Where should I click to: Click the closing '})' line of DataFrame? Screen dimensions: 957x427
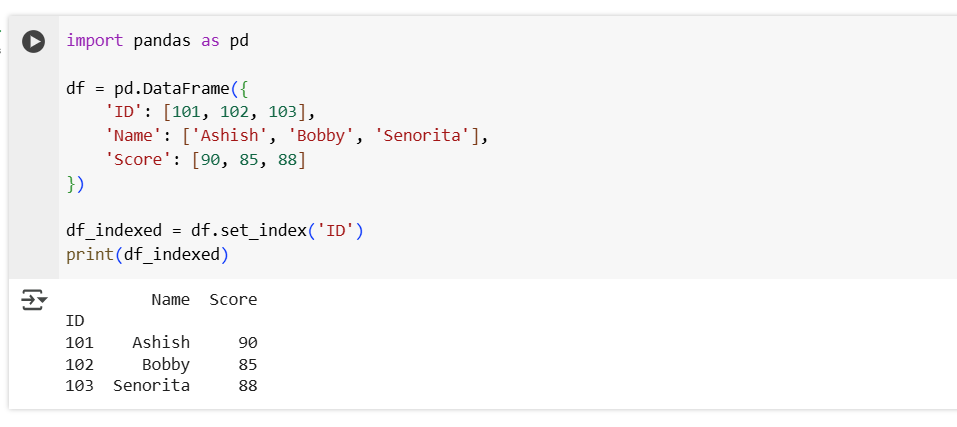(75, 183)
